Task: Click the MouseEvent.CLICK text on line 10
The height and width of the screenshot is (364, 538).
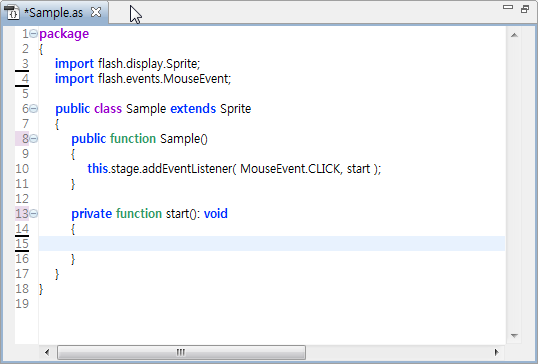Action: pyautogui.click(x=290, y=169)
